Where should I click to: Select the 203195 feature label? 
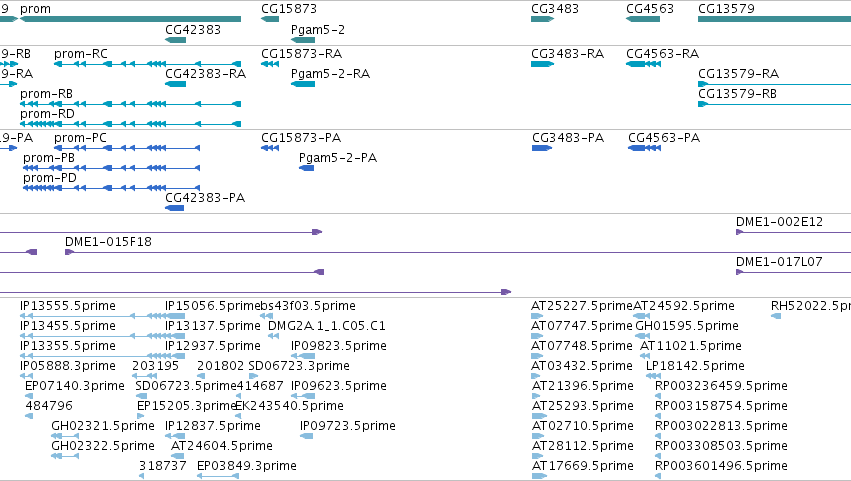pyautogui.click(x=155, y=366)
